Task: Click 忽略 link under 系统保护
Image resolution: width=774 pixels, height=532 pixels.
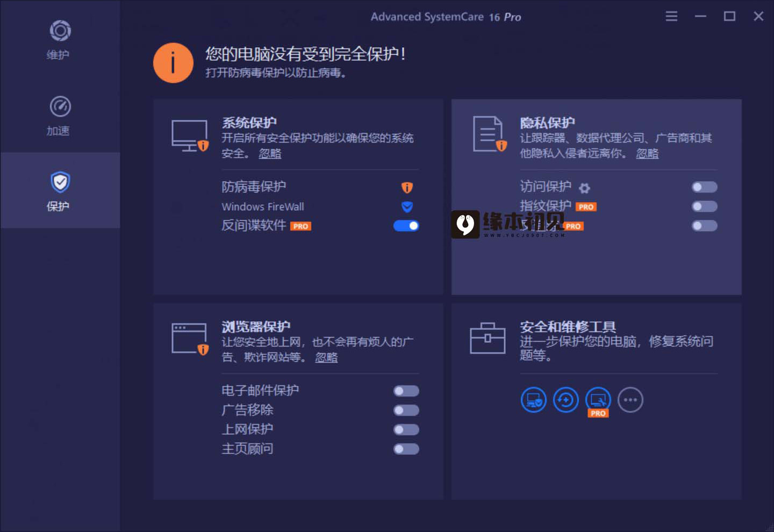Action: 270,154
